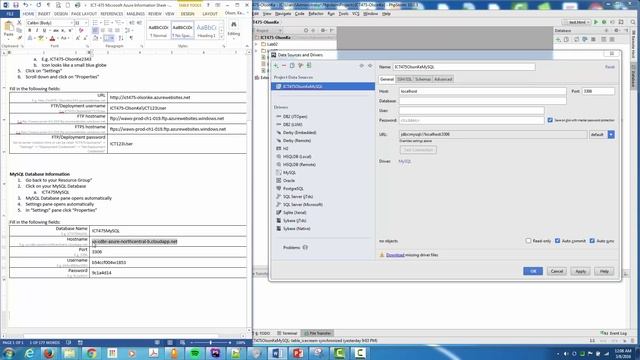Open the Refactor menu in PhpStorm
640x360 pixels.
pyautogui.click(x=316, y=14)
